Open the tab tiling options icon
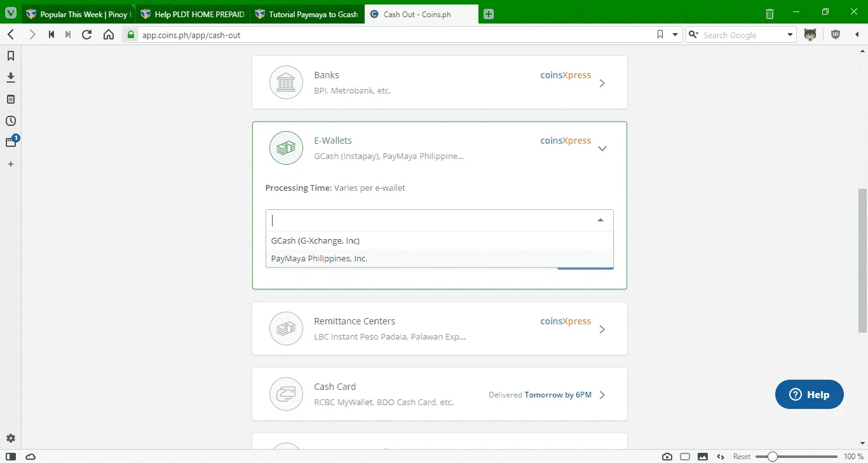868x463 pixels. [x=685, y=457]
